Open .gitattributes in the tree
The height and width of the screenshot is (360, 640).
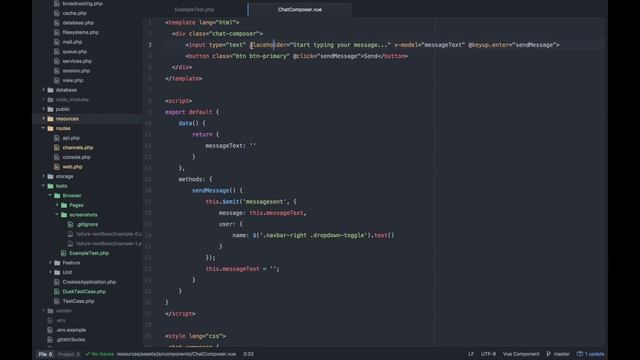click(71, 340)
